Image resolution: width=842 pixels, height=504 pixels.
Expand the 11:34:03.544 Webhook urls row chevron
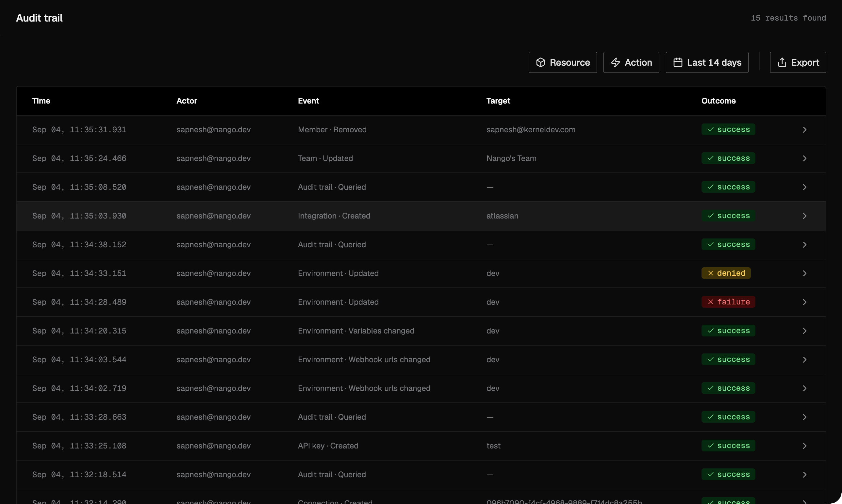coord(804,360)
